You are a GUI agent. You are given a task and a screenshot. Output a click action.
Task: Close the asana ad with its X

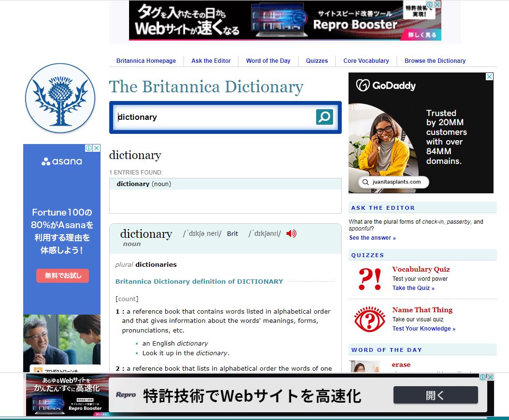96,148
